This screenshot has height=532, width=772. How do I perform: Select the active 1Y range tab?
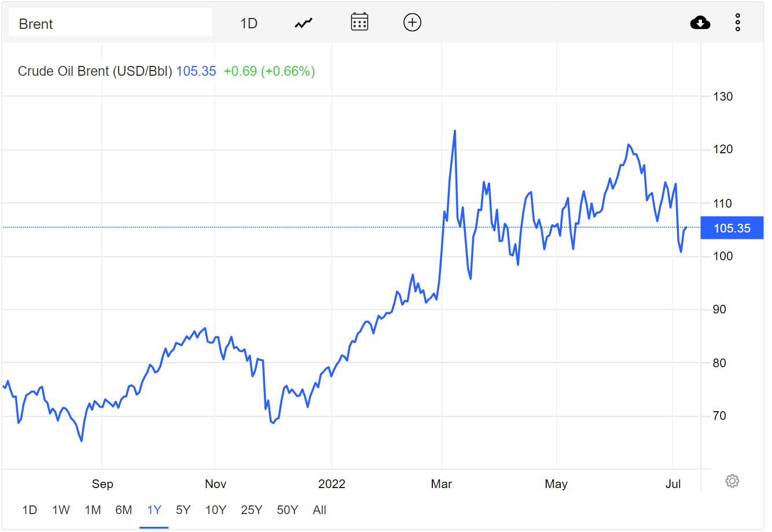(x=154, y=510)
